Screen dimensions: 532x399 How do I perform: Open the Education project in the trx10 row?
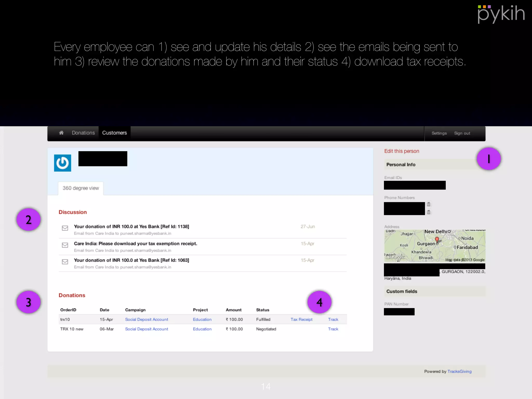tap(202, 320)
